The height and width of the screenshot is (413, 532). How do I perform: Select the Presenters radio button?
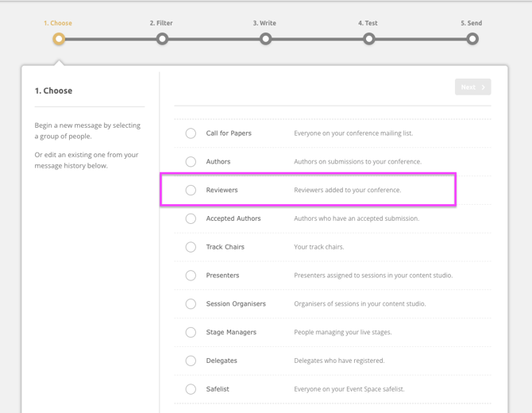pyautogui.click(x=191, y=276)
